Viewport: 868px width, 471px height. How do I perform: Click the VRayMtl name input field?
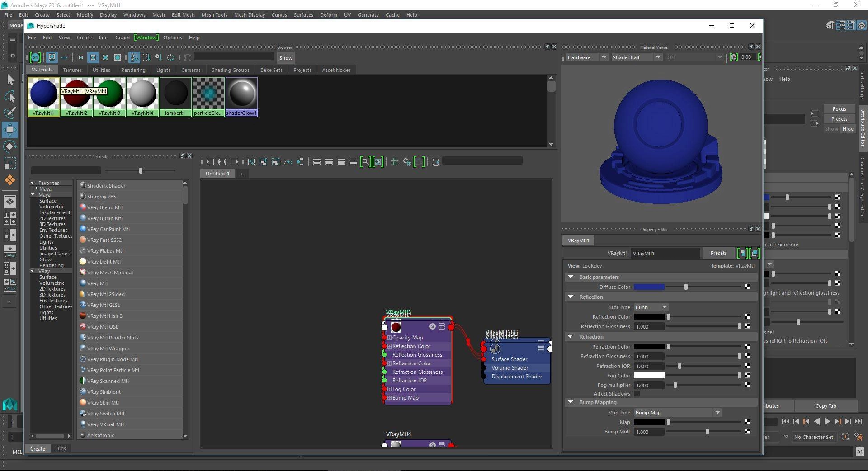tap(665, 253)
